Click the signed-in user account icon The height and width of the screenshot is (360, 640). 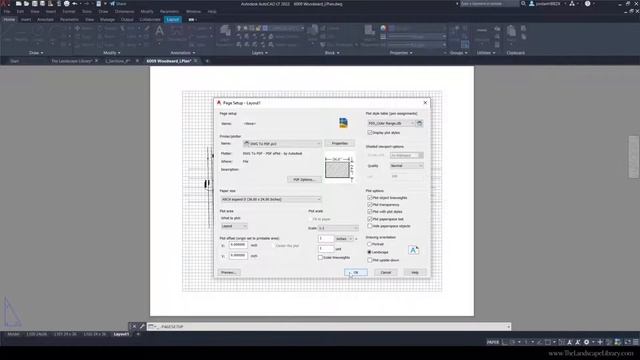pos(532,4)
